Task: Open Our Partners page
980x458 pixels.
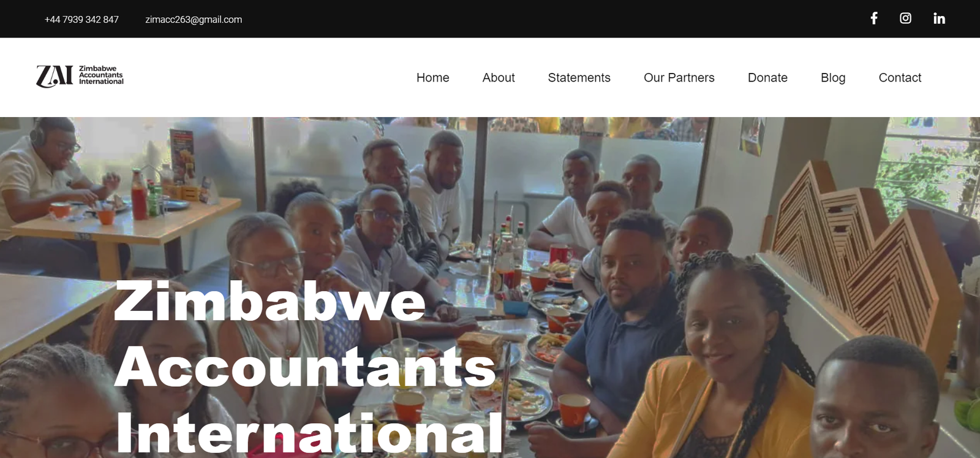Action: pos(679,78)
